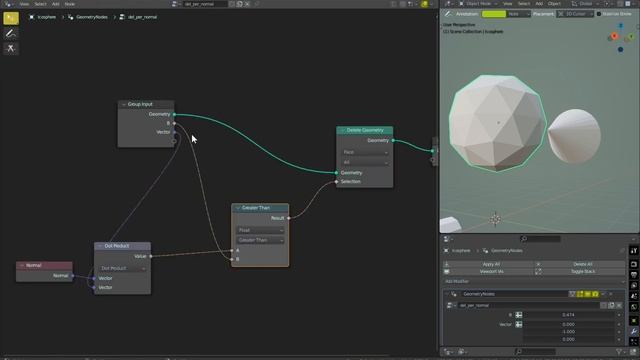Click node group name field del_per_normal in header
The height and width of the screenshot is (360, 640).
point(205,4)
